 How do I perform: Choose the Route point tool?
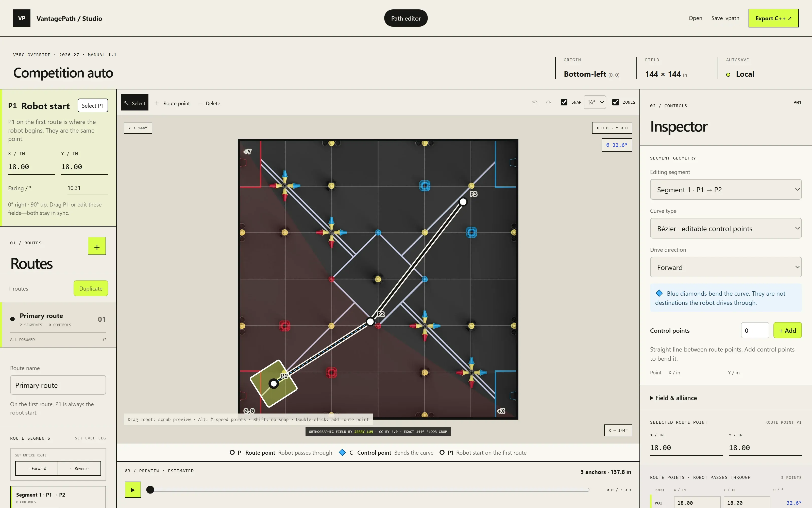(x=173, y=103)
